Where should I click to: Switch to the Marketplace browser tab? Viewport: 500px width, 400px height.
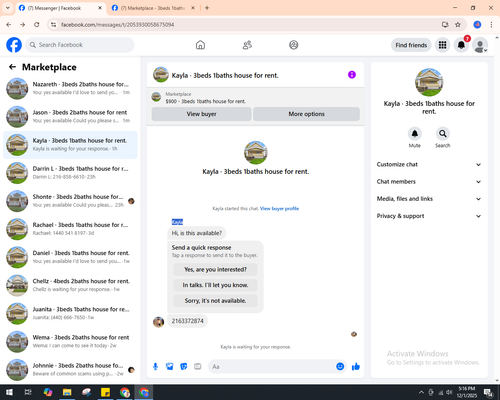153,8
